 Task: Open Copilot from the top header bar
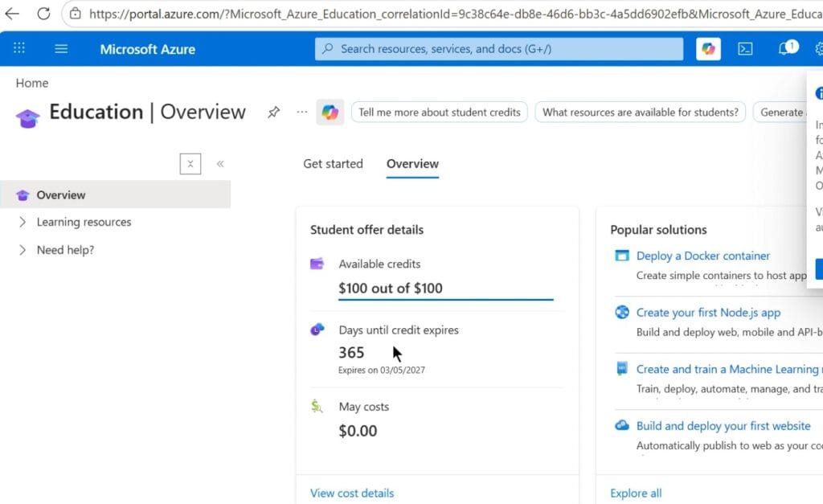tap(708, 49)
